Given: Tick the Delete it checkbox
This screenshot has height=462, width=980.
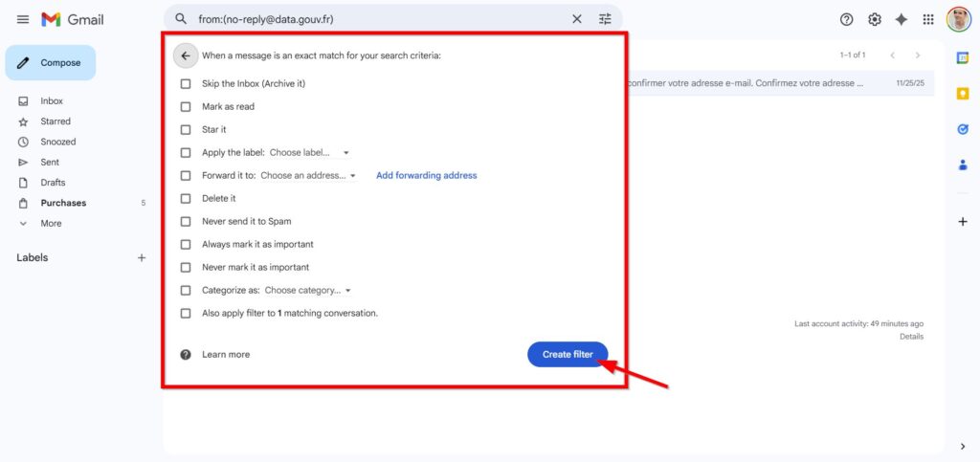Looking at the screenshot, I should [x=186, y=199].
